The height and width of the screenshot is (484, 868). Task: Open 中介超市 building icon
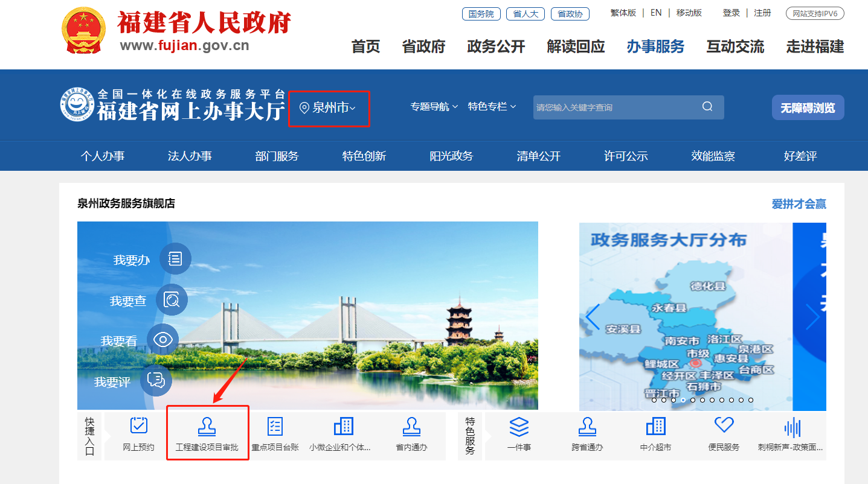coord(655,426)
